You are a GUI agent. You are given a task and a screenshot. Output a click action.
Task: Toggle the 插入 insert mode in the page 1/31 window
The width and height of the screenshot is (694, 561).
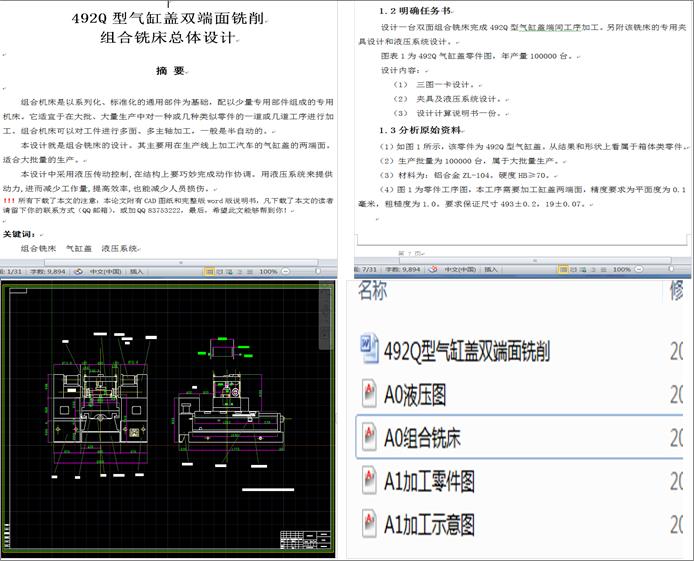[x=136, y=271]
